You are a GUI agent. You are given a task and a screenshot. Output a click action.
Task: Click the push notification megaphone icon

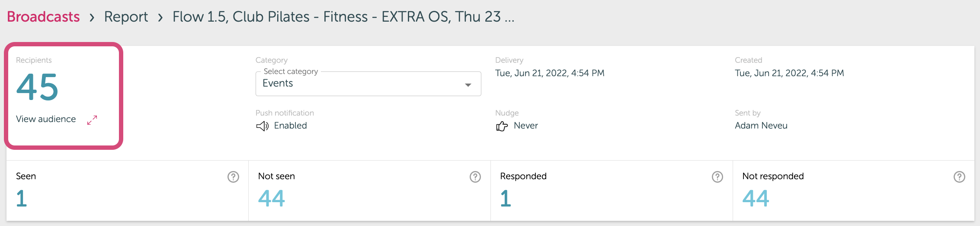262,126
